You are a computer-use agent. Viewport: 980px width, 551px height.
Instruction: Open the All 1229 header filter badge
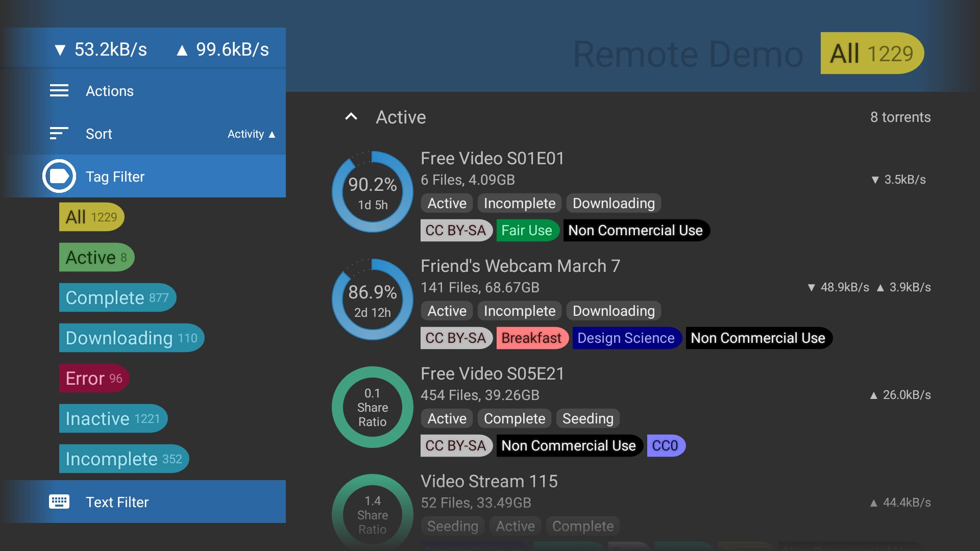872,54
